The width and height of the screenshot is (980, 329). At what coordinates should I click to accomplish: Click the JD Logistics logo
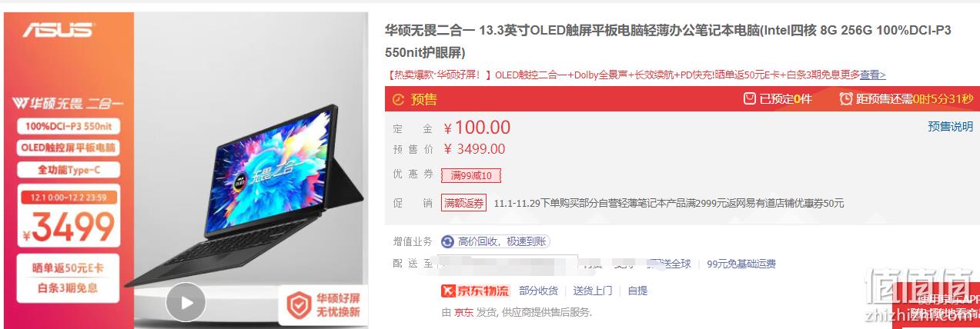coord(475,291)
